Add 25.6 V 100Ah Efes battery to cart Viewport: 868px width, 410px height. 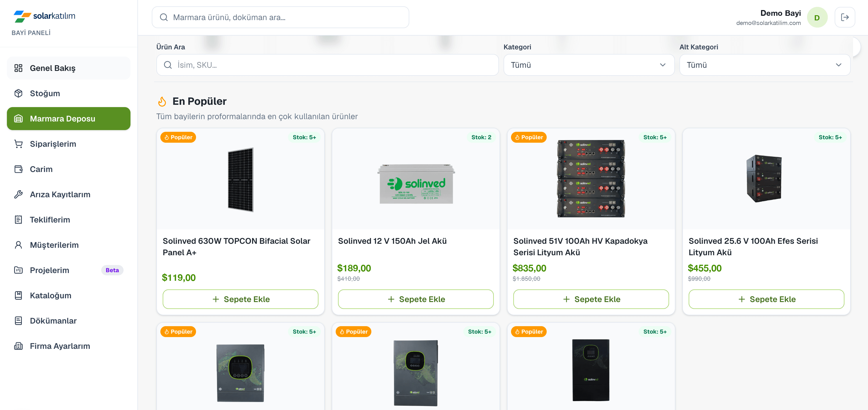766,299
